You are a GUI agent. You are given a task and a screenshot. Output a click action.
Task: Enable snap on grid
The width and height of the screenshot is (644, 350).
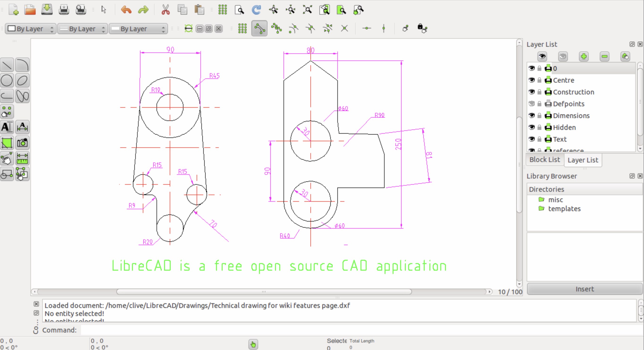(x=242, y=28)
